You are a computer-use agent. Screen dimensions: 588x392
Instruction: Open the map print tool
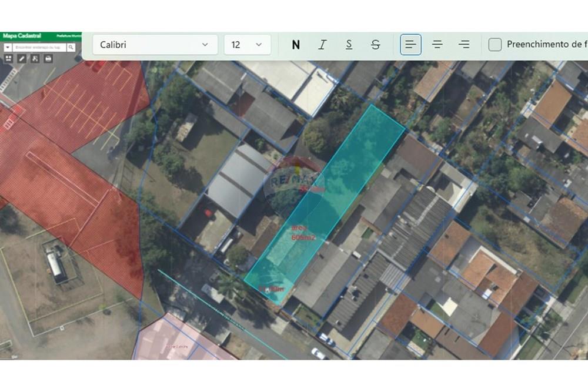point(48,58)
